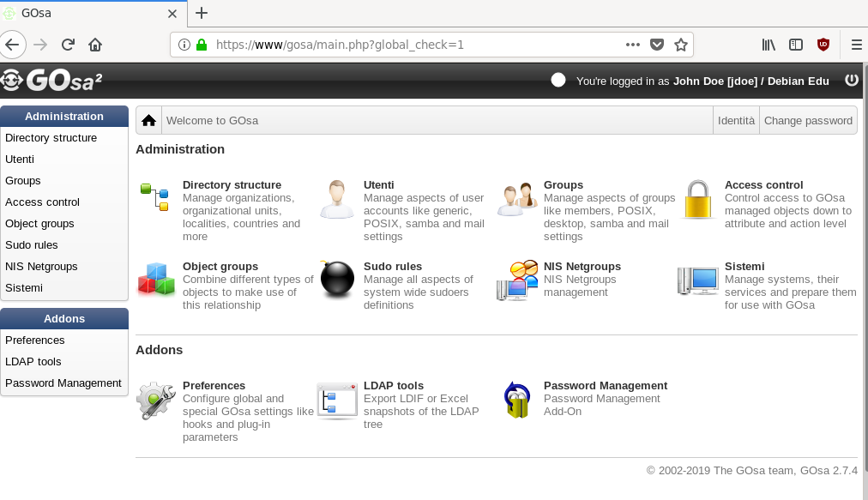Open the Sudo rules heading link
This screenshot has width=868, height=500.
tap(393, 267)
